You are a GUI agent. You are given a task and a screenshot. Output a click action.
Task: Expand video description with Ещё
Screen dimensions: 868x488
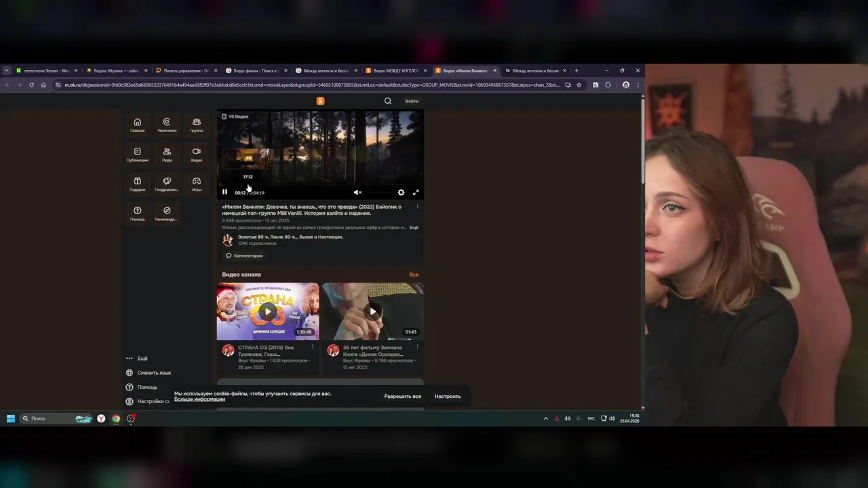point(414,228)
